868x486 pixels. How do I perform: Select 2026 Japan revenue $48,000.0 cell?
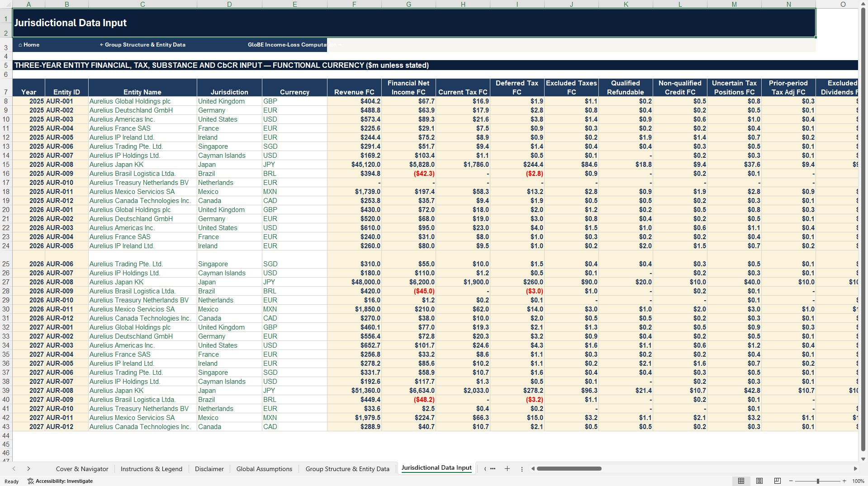[x=354, y=282]
